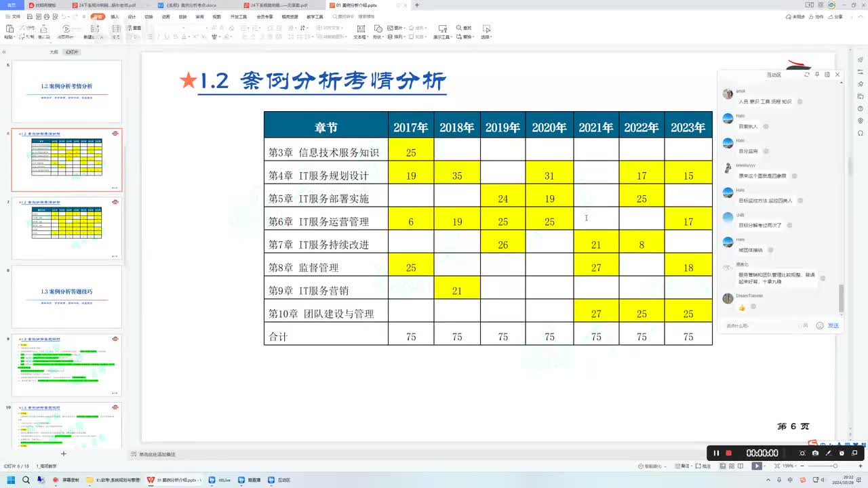The image size is (868, 488).
Task: Select slide 5 thumbnail
Action: pos(66,91)
